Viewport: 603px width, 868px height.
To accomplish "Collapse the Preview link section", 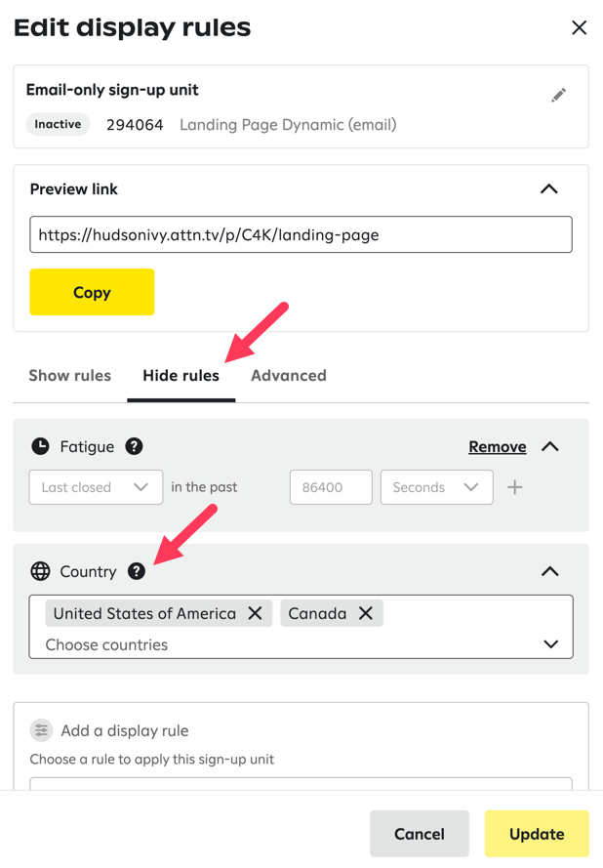I will pyautogui.click(x=549, y=188).
